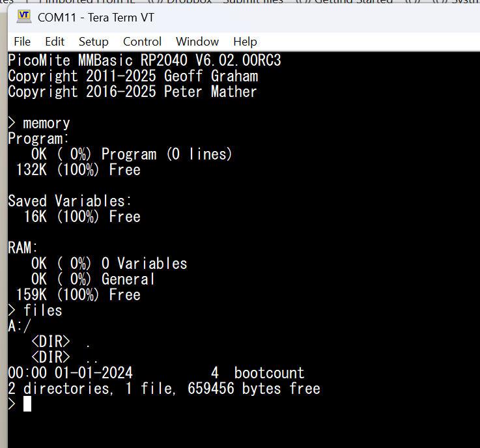Open the Control menu
This screenshot has height=448, width=480.
[x=142, y=42]
